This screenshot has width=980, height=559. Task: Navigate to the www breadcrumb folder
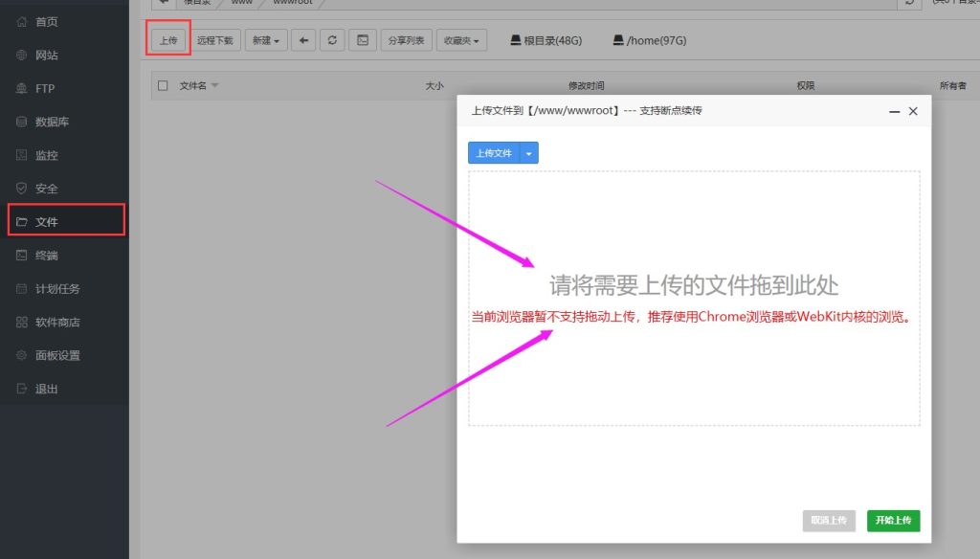(x=240, y=2)
